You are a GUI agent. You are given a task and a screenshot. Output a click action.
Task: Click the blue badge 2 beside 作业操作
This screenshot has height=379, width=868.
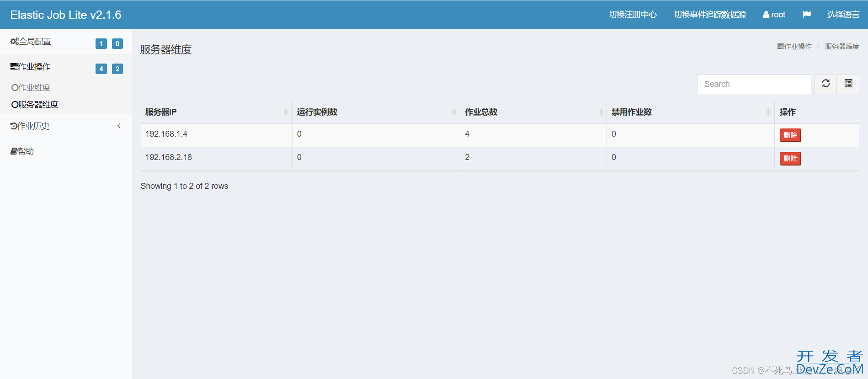pyautogui.click(x=117, y=69)
